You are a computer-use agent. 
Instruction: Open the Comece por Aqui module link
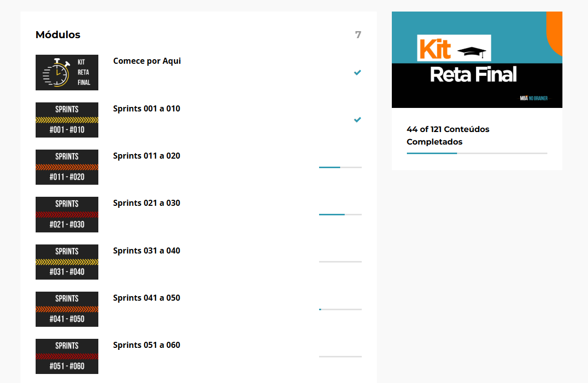click(147, 61)
